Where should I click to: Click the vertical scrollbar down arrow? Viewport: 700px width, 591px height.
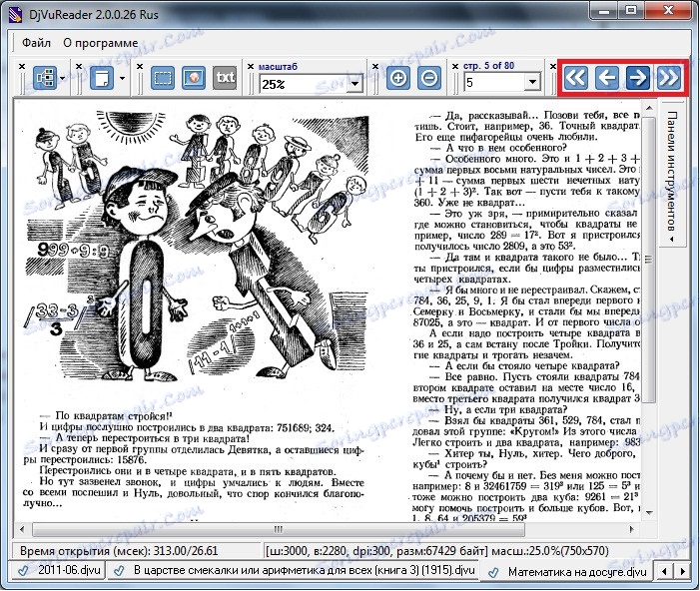[649, 513]
